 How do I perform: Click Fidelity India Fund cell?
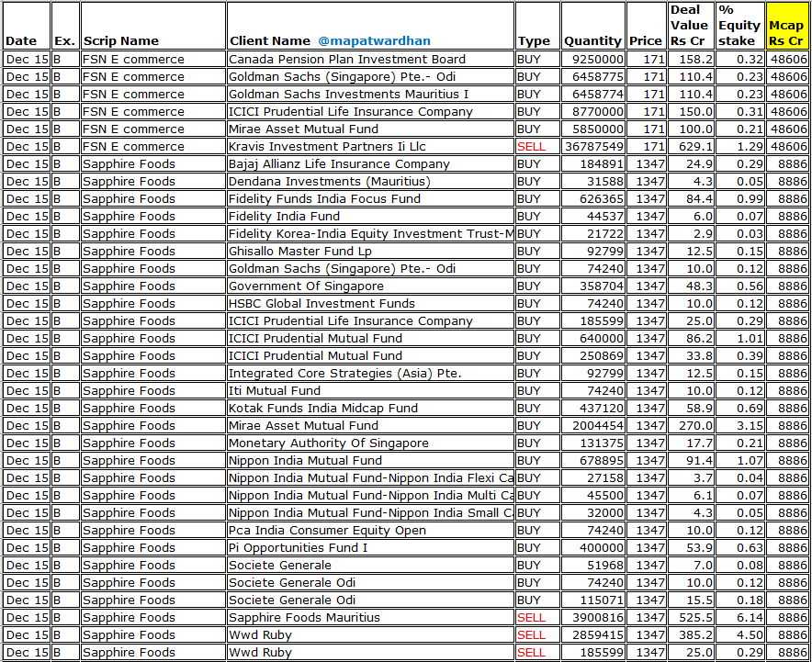[370, 216]
